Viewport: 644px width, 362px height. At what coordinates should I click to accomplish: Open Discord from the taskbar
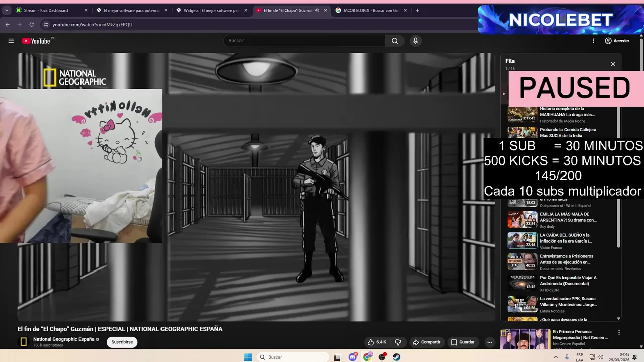(x=353, y=357)
